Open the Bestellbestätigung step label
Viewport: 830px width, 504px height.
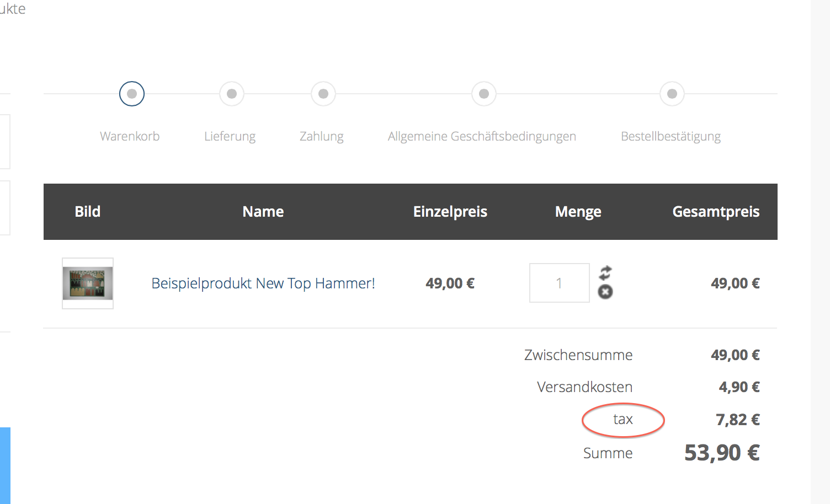click(671, 136)
